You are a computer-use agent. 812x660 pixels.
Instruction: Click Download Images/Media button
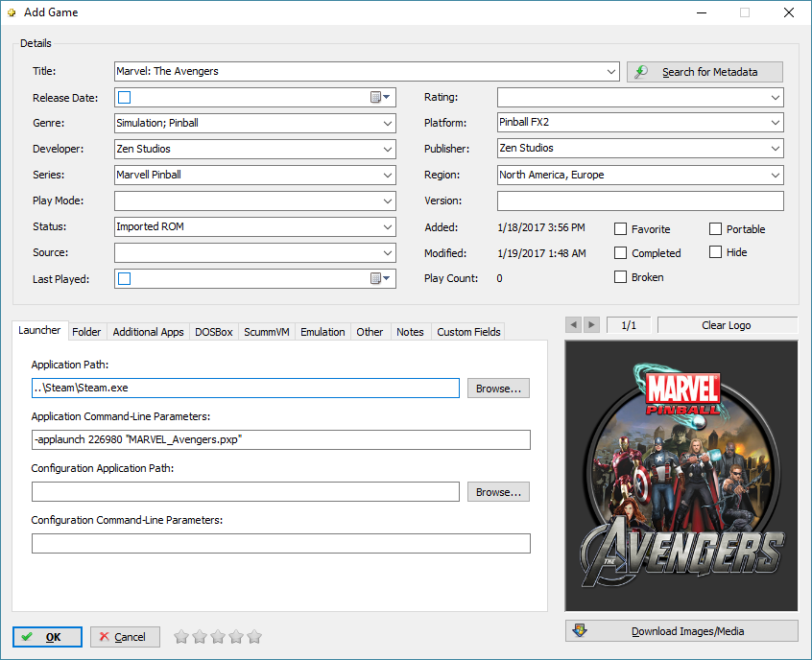(681, 631)
